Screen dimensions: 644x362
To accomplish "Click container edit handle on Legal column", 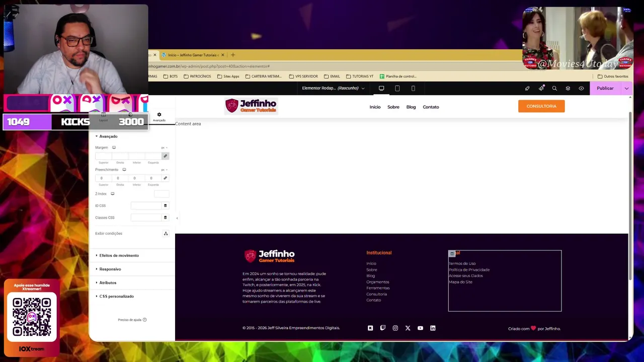I will 452,253.
